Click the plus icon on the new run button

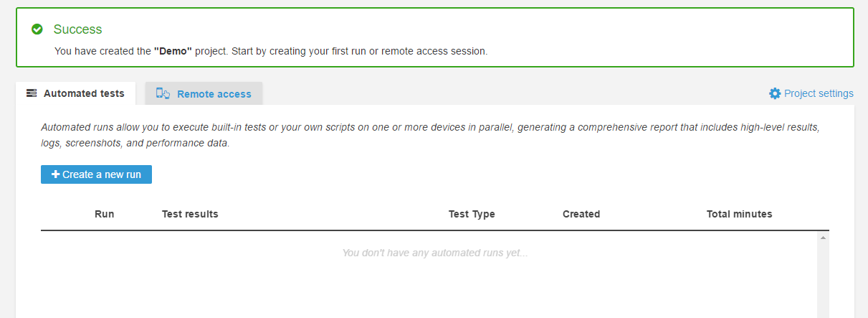tap(56, 174)
